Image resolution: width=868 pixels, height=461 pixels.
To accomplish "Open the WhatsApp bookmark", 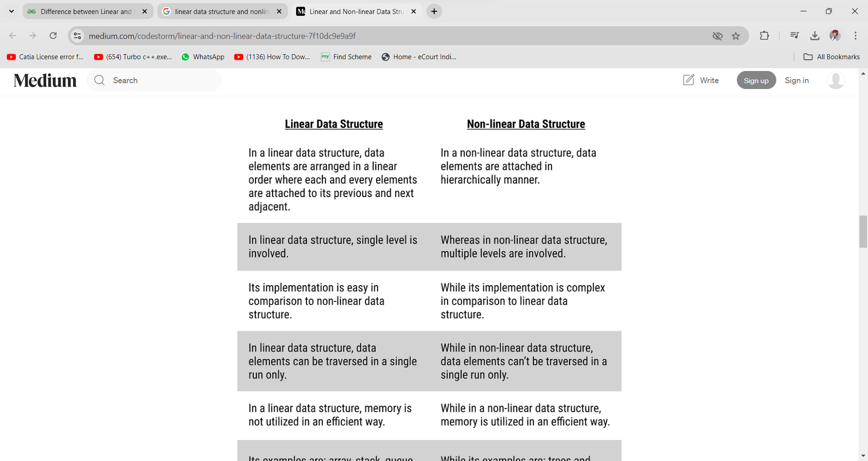I will tap(203, 57).
